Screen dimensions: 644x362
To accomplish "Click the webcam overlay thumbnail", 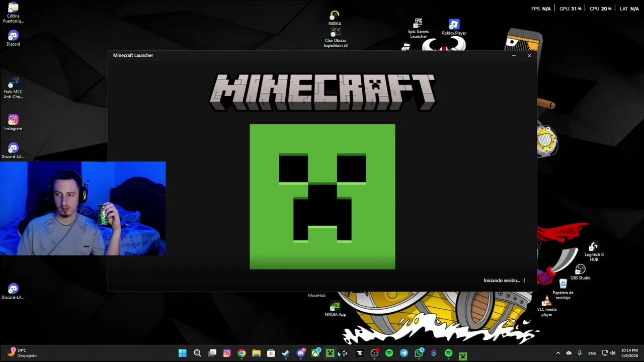I will click(83, 209).
